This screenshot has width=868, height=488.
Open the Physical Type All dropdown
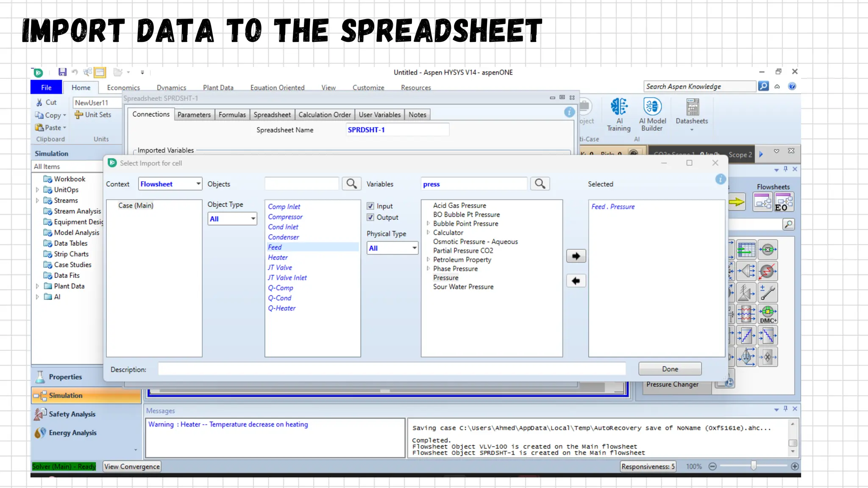click(x=392, y=248)
